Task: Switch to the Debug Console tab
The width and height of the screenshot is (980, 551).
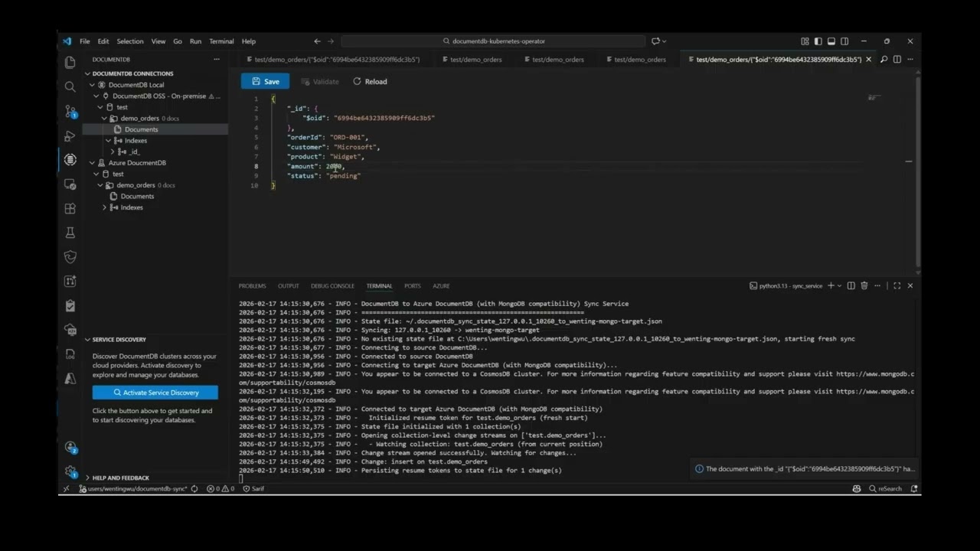Action: click(x=332, y=285)
